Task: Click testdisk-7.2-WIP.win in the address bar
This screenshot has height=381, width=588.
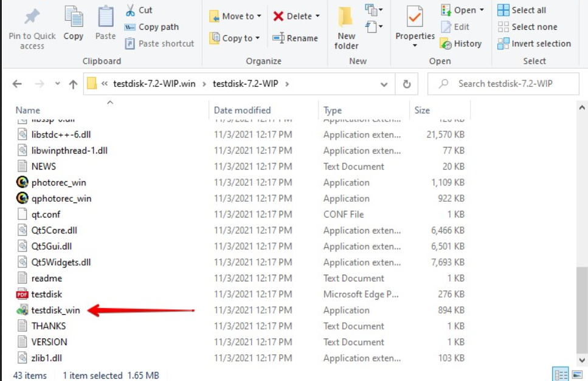Action: (154, 83)
